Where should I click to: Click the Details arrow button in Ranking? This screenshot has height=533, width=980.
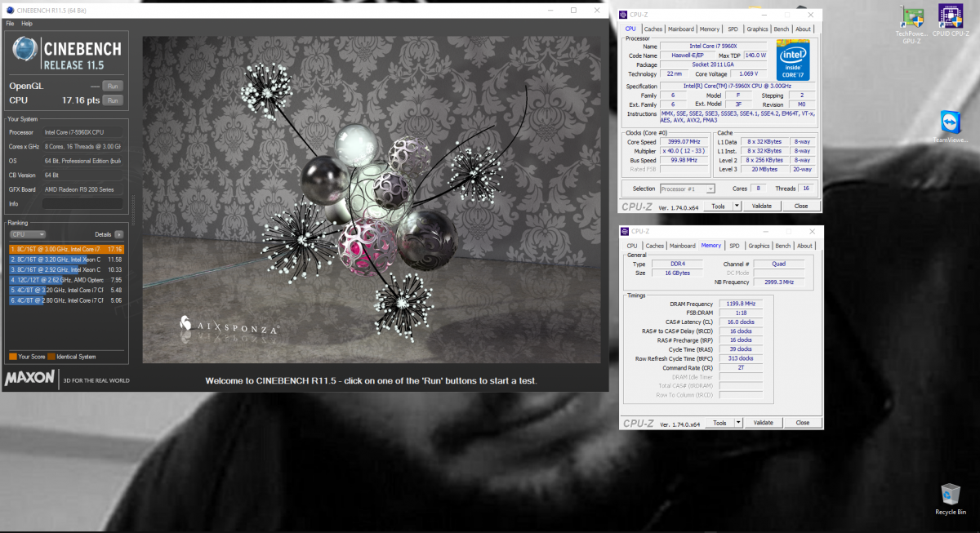(119, 234)
